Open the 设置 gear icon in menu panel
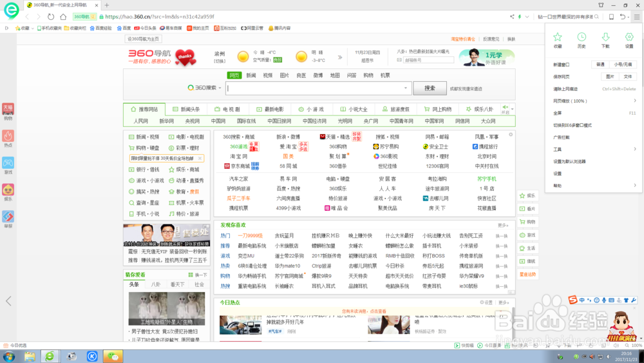This screenshot has width=644, height=363. click(629, 37)
